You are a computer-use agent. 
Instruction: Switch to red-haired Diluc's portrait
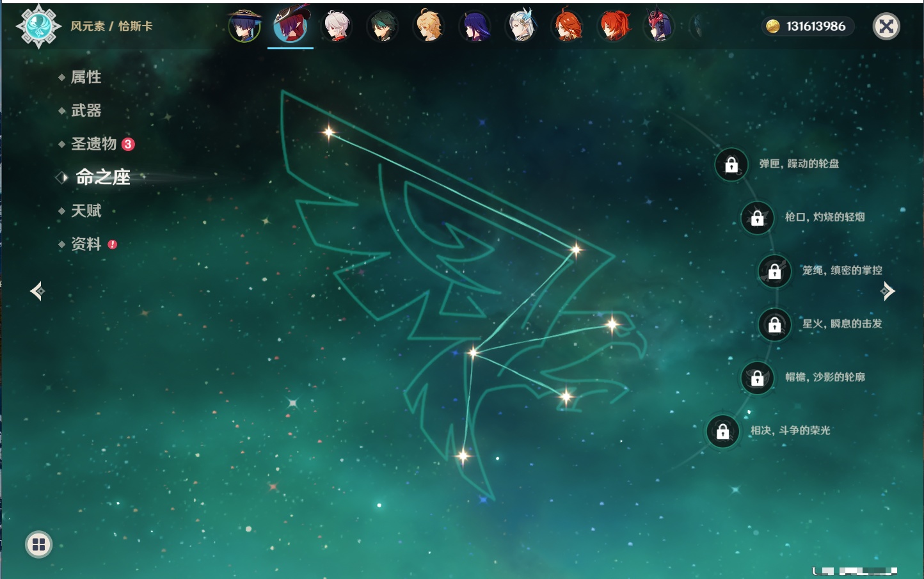tap(613, 26)
